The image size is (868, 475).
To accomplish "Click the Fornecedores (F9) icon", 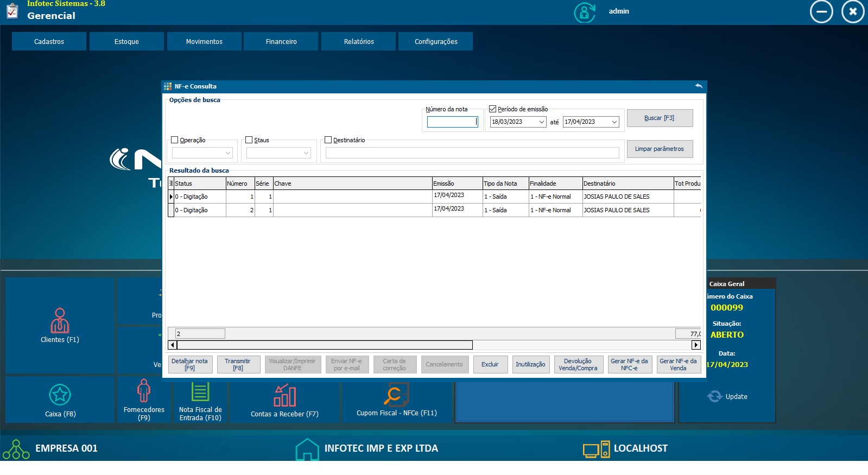I will (x=144, y=391).
